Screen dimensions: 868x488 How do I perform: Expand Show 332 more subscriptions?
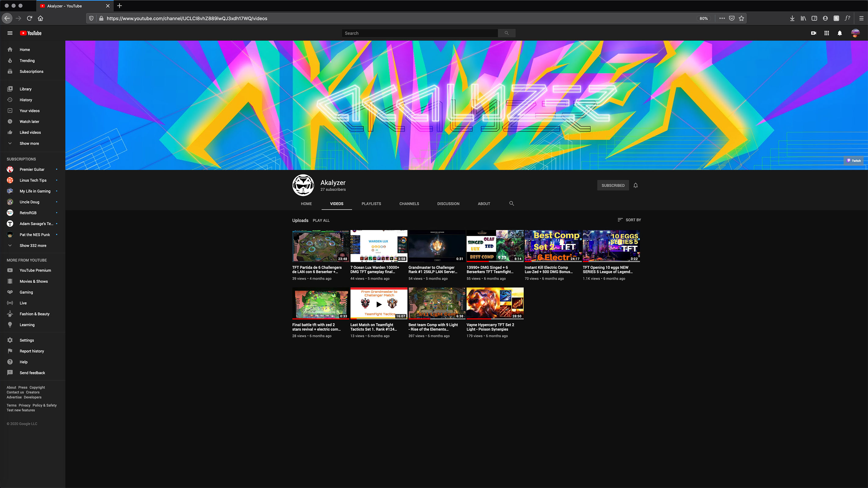(x=33, y=245)
